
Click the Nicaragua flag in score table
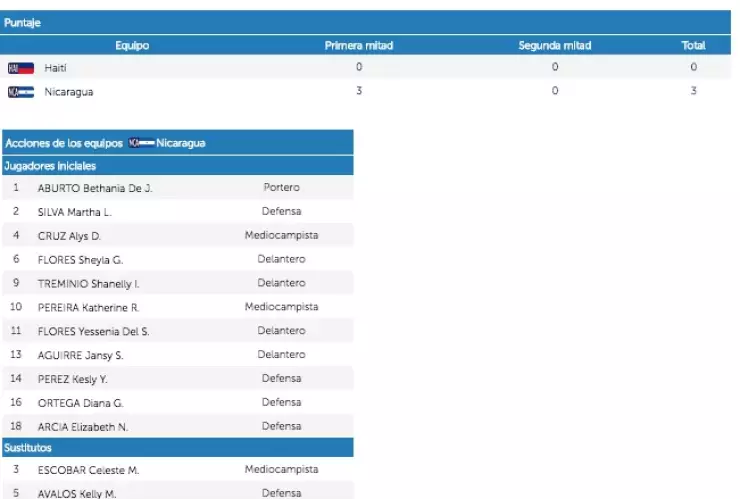(x=20, y=92)
